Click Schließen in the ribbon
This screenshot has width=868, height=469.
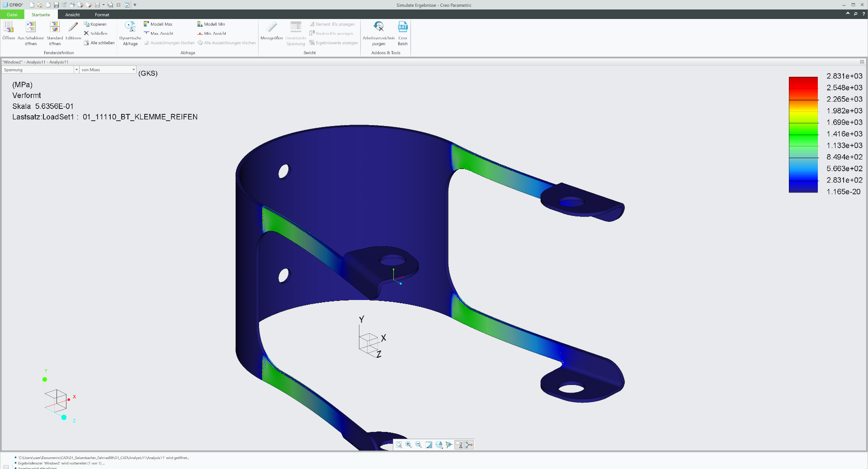(95, 33)
